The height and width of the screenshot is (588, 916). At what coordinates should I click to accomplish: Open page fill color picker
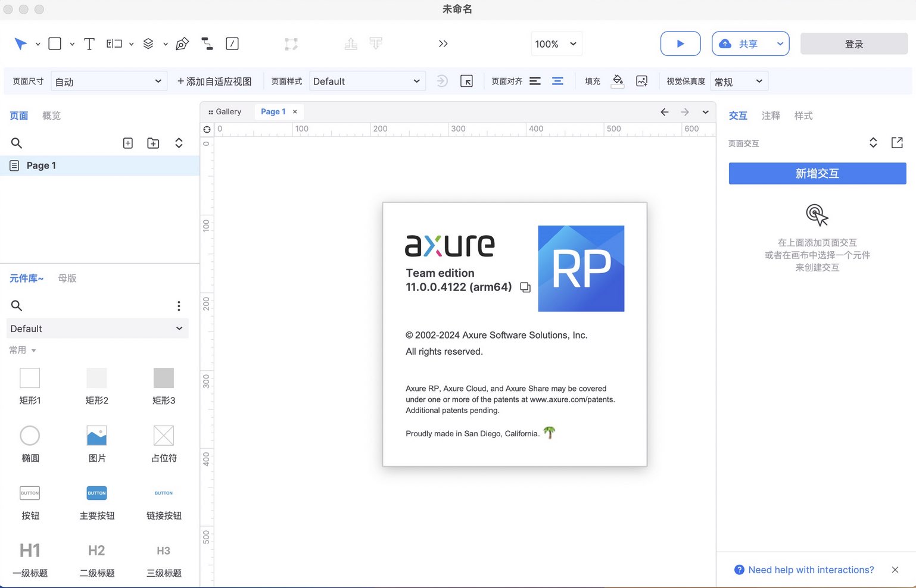pos(618,82)
